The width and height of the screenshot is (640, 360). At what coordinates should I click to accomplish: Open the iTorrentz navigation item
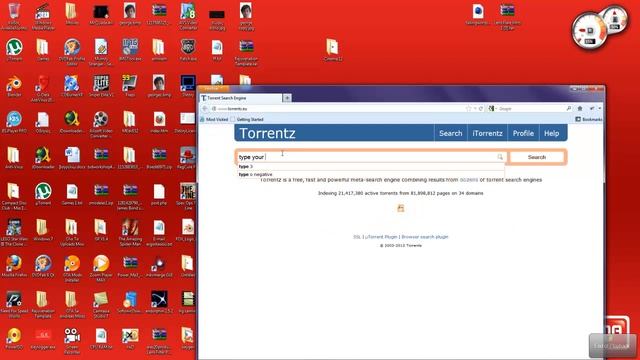pyautogui.click(x=487, y=133)
